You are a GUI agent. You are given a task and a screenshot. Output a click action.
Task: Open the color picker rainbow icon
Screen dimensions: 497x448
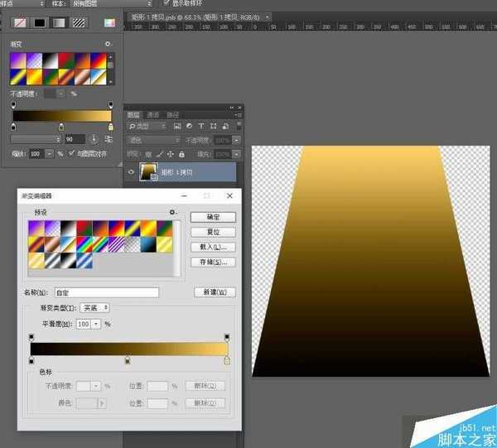pos(109,22)
